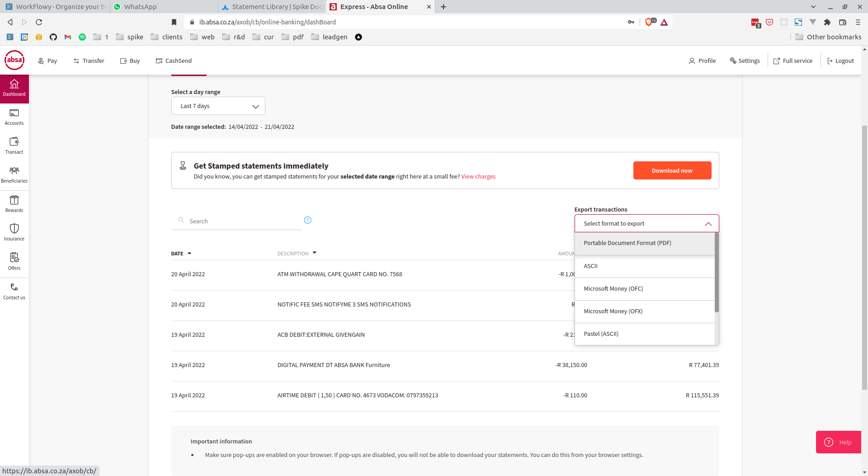Select Portable Document Format (PDF) option
The height and width of the screenshot is (476, 868).
627,243
